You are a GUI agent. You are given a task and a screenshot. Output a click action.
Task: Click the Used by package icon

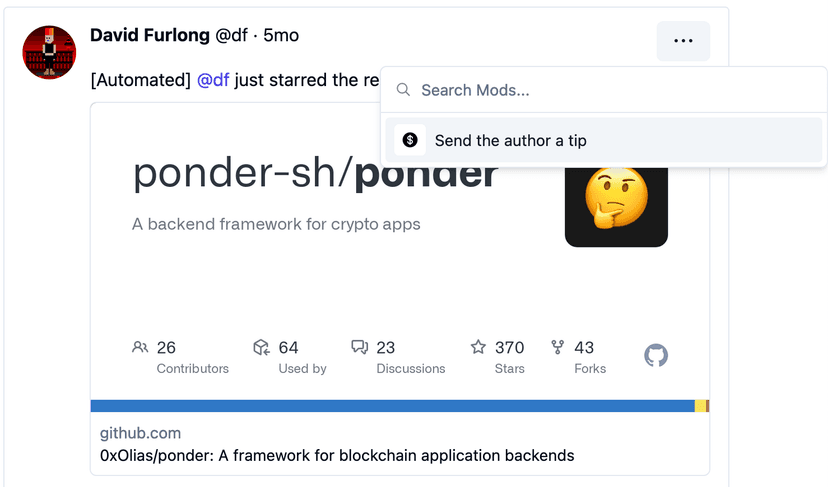(x=261, y=347)
